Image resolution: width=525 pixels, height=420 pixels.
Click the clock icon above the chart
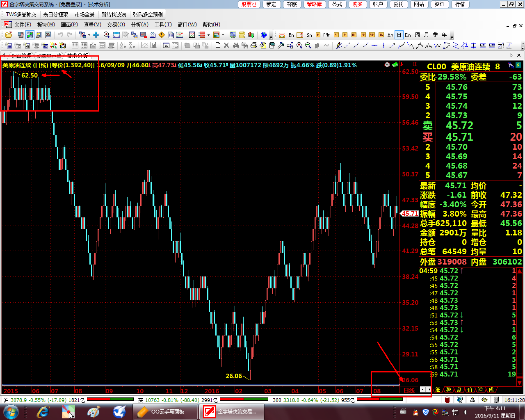point(387,65)
